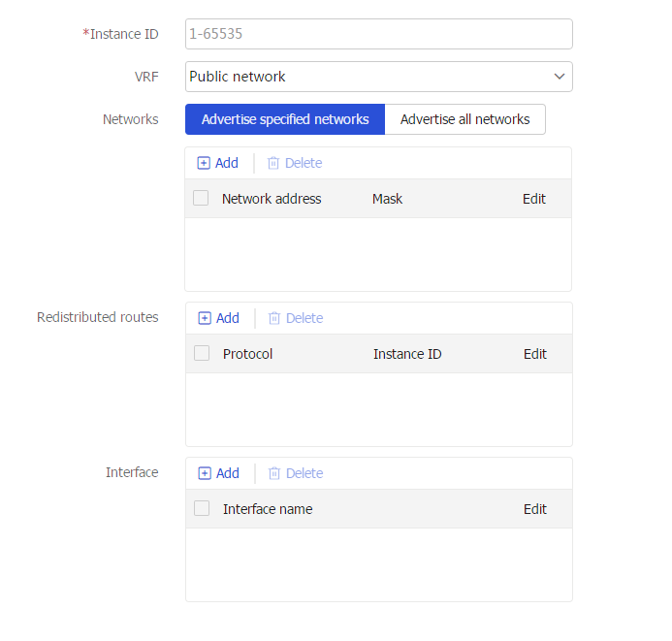The image size is (672, 641).
Task: Tick the Interface name select-all checkbox
Action: pyautogui.click(x=202, y=508)
